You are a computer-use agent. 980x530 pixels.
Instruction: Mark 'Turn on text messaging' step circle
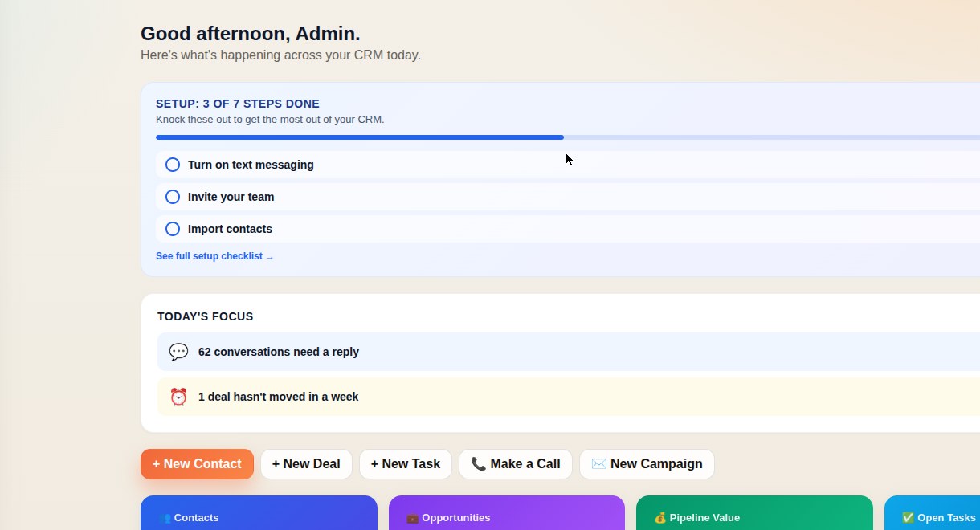pyautogui.click(x=172, y=165)
